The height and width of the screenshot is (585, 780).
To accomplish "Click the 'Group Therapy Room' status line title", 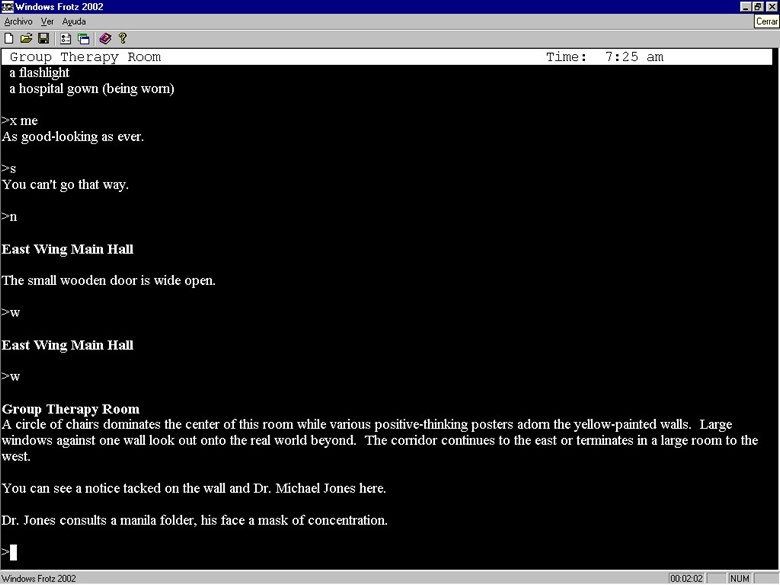I will pos(85,57).
